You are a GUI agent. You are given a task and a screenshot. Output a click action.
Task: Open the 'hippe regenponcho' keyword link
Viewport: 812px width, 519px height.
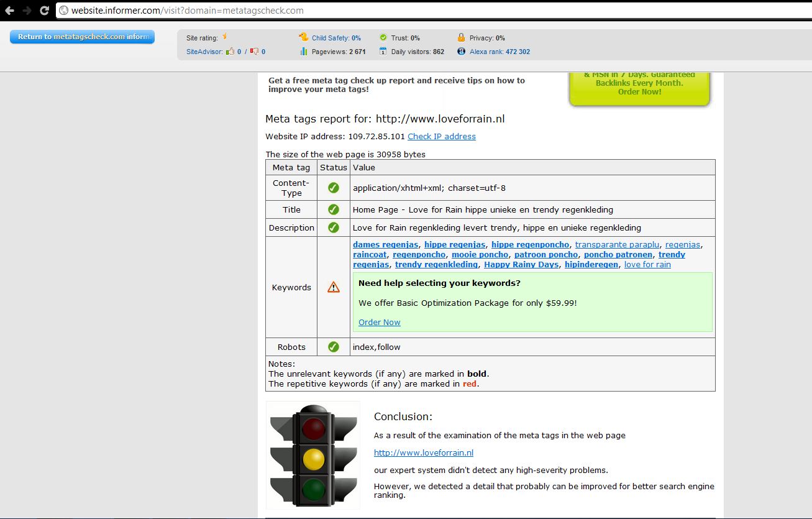530,245
